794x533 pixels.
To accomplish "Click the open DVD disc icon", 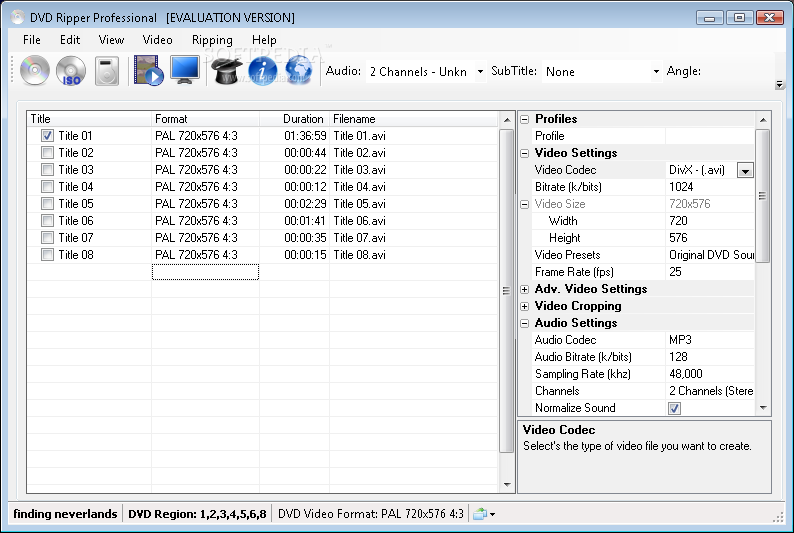I will click(34, 70).
